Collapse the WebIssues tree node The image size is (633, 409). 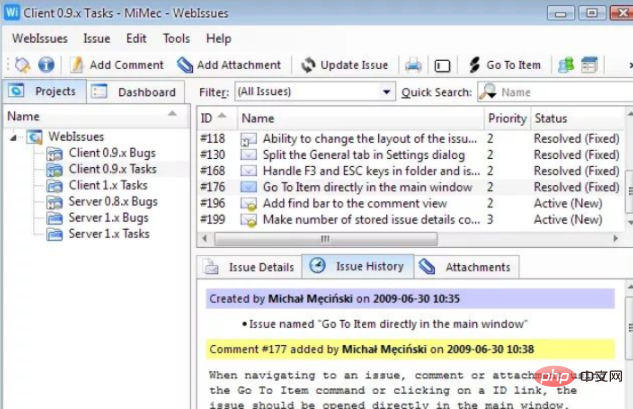tap(13, 138)
